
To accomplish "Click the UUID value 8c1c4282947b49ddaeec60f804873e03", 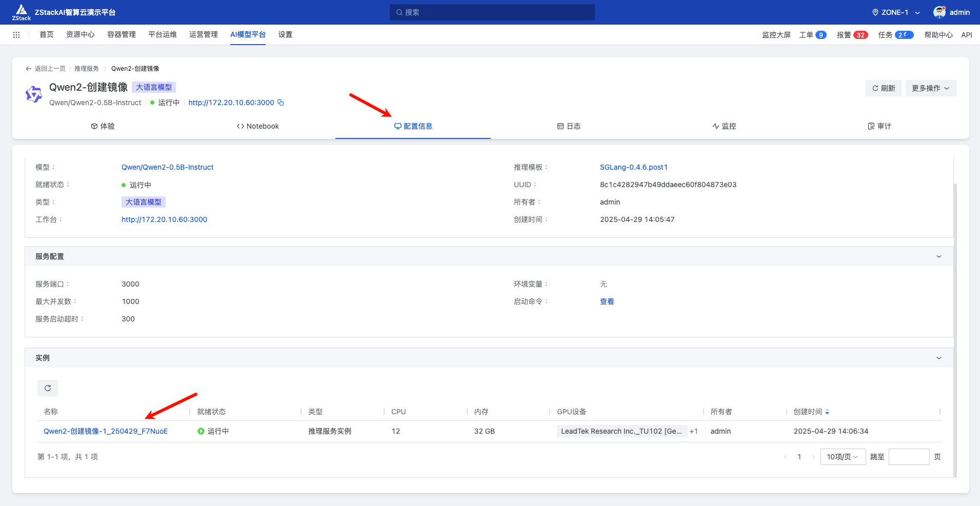I will coord(668,185).
